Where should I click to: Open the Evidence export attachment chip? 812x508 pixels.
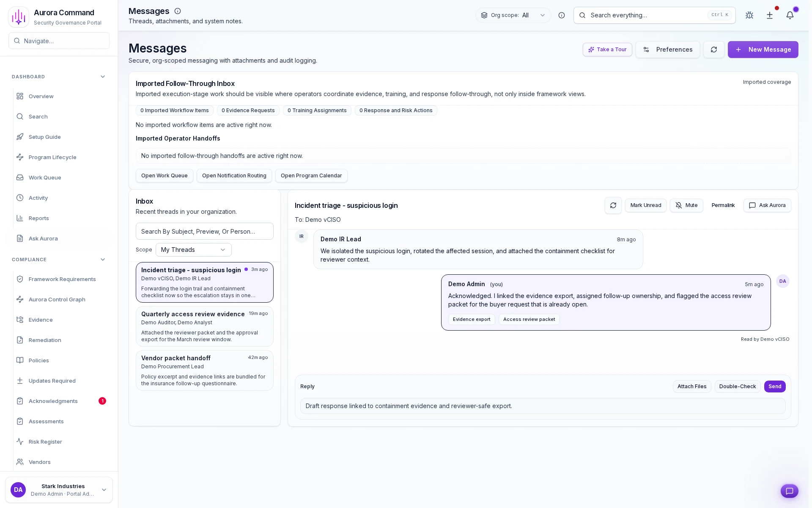click(472, 319)
